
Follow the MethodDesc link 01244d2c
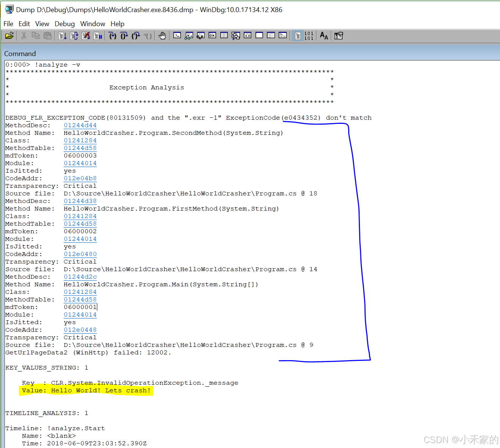pyautogui.click(x=80, y=277)
